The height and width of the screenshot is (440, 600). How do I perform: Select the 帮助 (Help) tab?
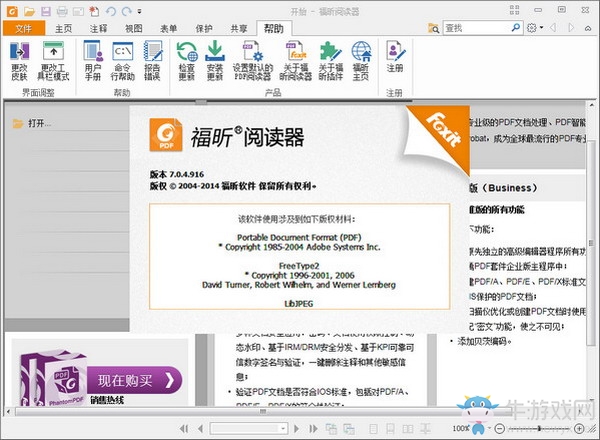point(274,28)
